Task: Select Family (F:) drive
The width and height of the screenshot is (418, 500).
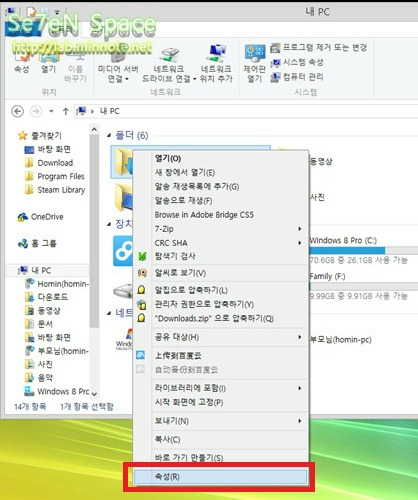Action: tap(327, 276)
